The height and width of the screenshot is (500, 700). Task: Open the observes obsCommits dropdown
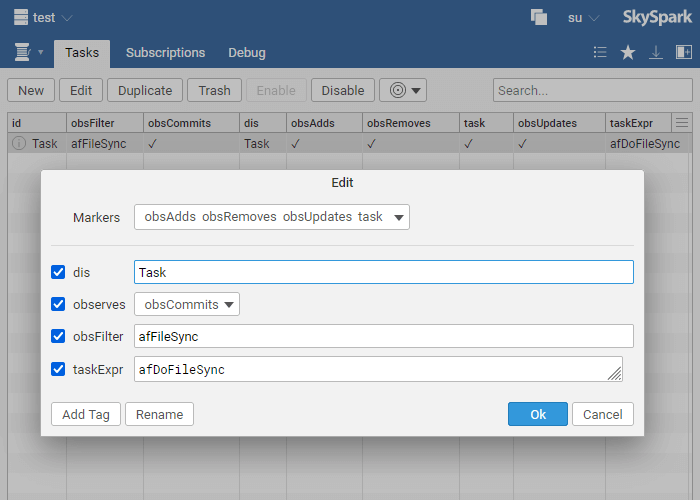pos(186,304)
